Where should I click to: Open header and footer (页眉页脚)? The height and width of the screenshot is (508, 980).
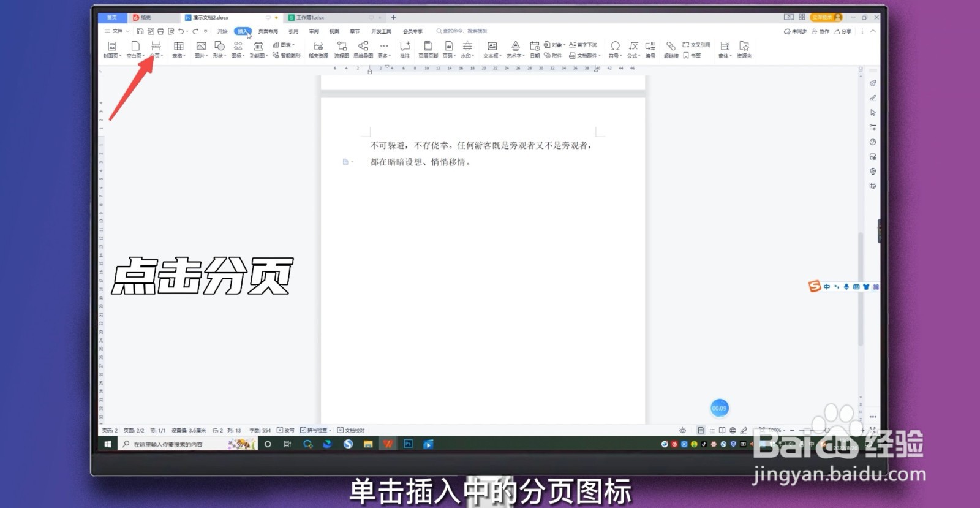pyautogui.click(x=428, y=50)
